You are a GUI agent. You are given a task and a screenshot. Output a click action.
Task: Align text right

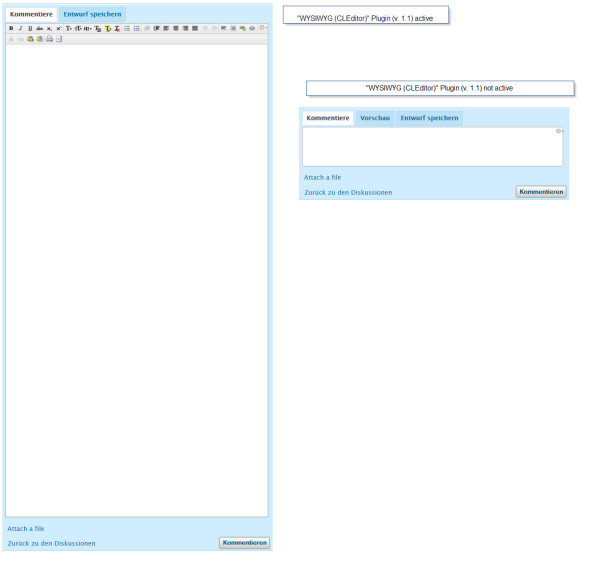[x=185, y=28]
